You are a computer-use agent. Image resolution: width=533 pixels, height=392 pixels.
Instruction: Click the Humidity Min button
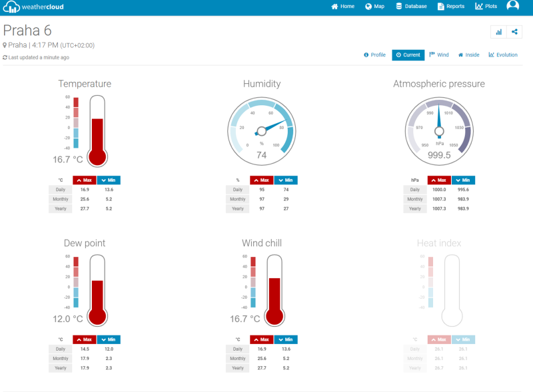point(285,180)
